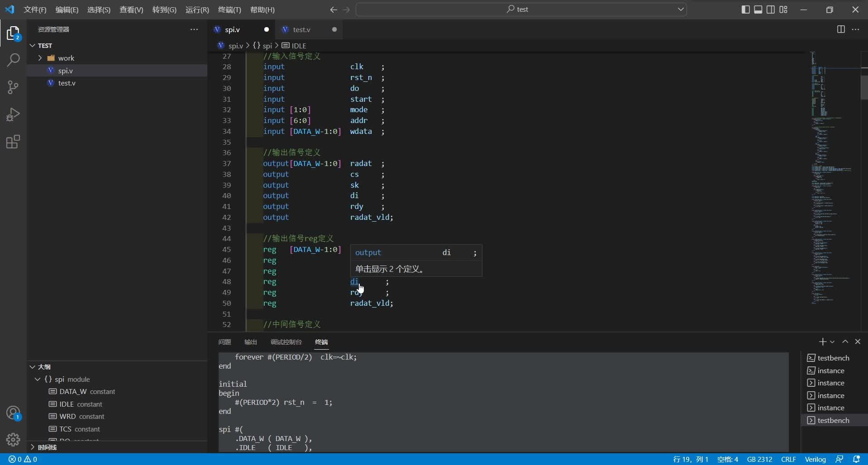Screen dimensions: 868x465
Task: Open the Manage settings gear
Action: coord(13,439)
